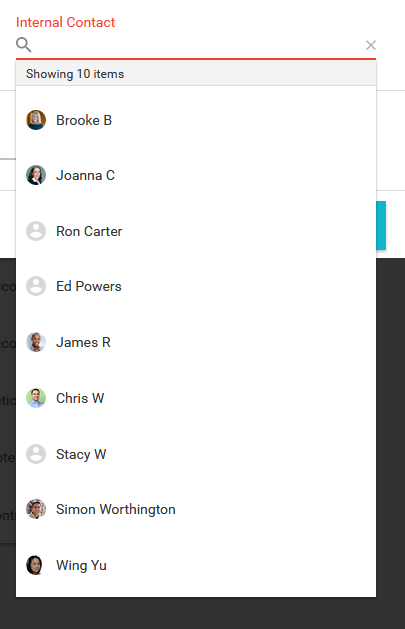Click James R's profile photo

tap(36, 342)
